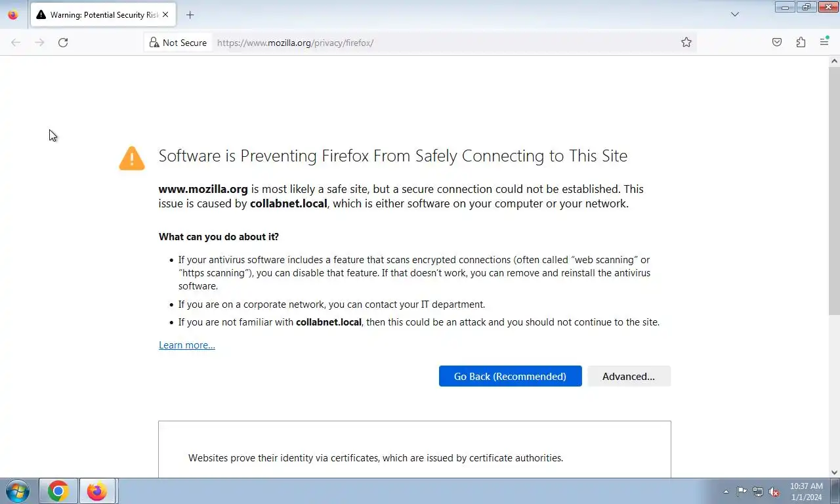Open a new tab with plus icon
This screenshot has width=840, height=504.
tap(190, 14)
